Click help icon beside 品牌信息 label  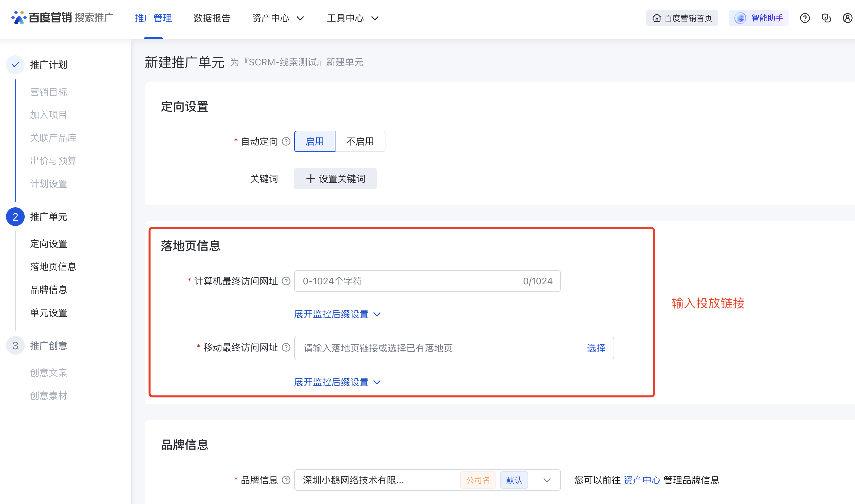pyautogui.click(x=286, y=480)
